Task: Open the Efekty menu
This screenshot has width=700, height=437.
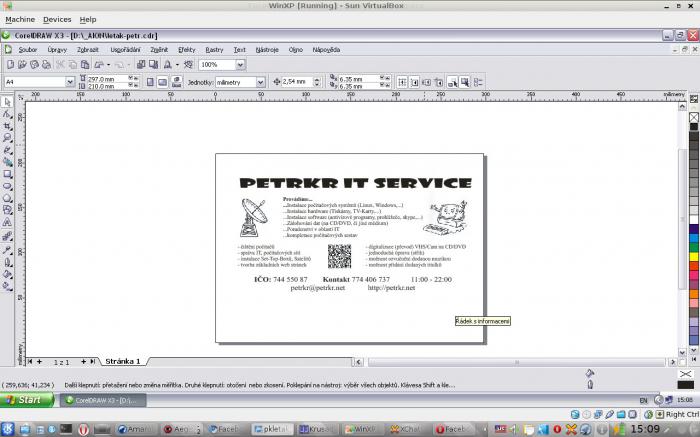Action: click(187, 50)
